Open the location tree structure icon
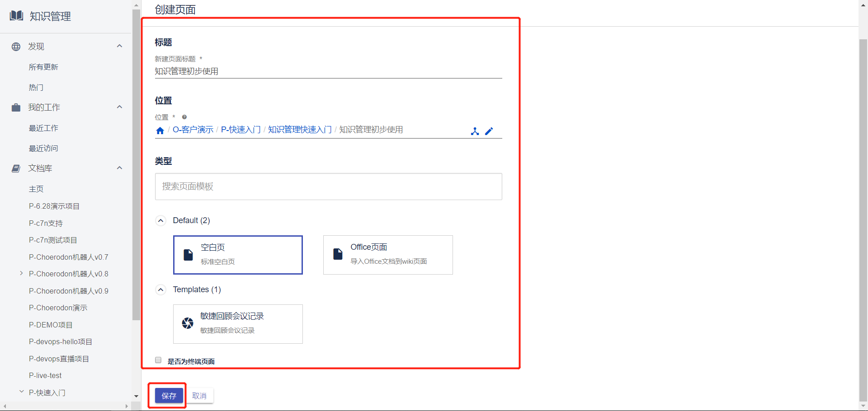 click(475, 131)
